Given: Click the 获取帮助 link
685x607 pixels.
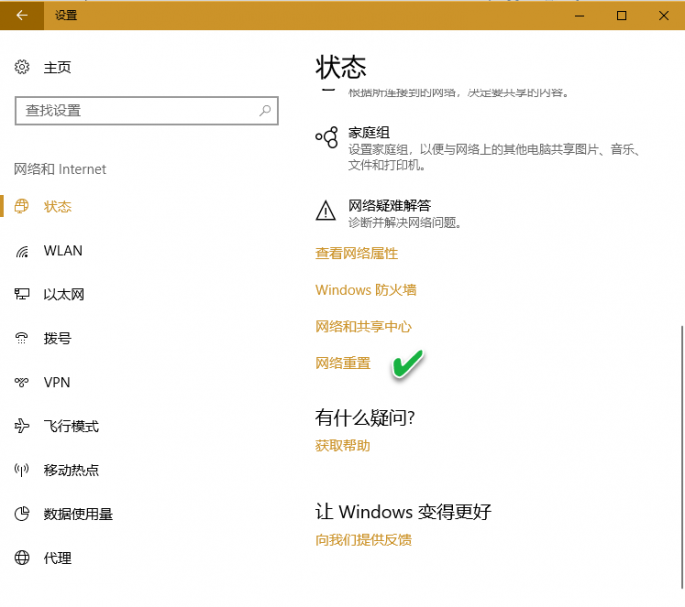Looking at the screenshot, I should click(x=342, y=446).
